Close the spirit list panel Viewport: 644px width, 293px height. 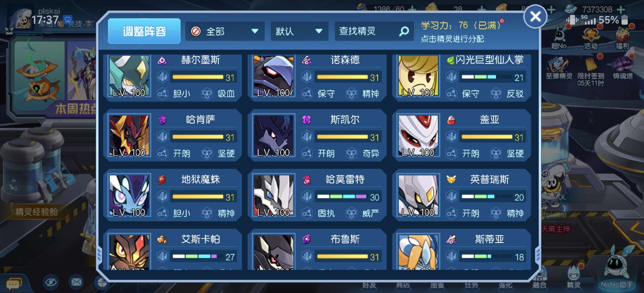pyautogui.click(x=535, y=17)
